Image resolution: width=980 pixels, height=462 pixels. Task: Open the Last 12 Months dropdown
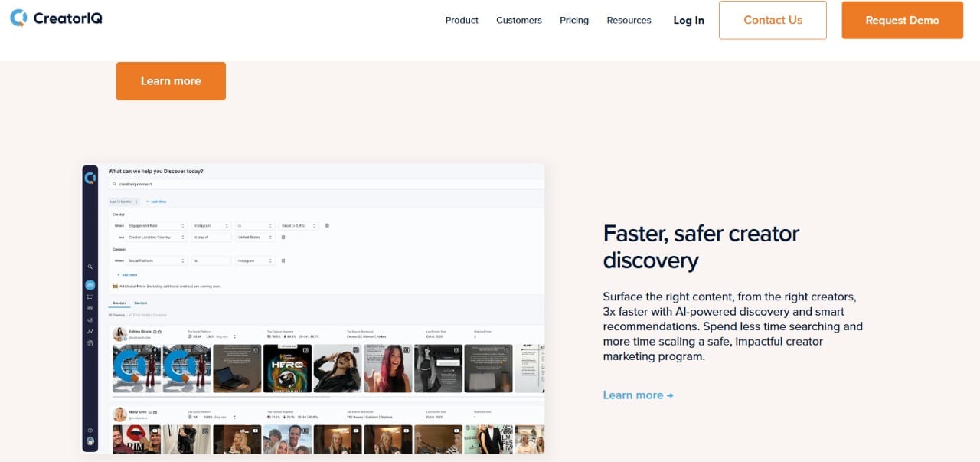(x=123, y=202)
